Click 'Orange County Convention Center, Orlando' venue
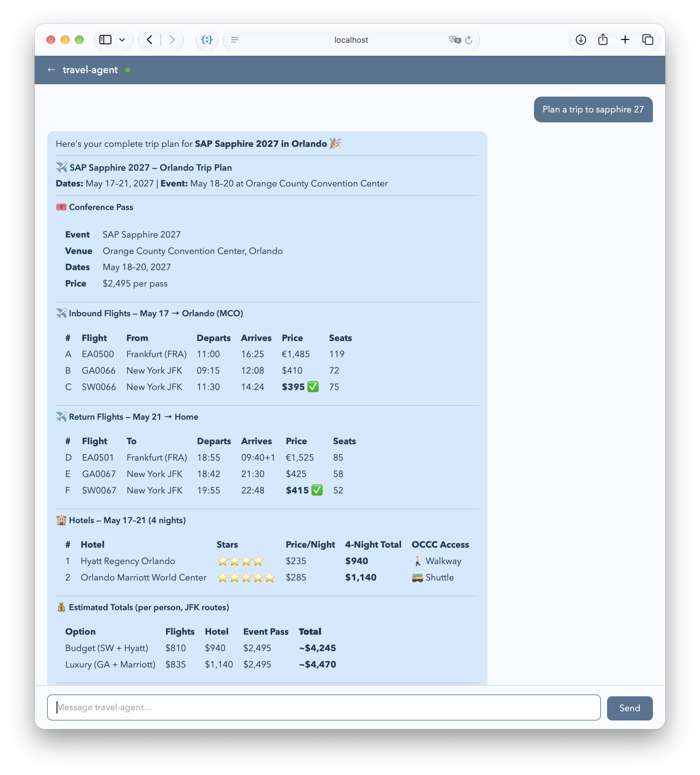Viewport: 700px width, 775px height. [193, 251]
